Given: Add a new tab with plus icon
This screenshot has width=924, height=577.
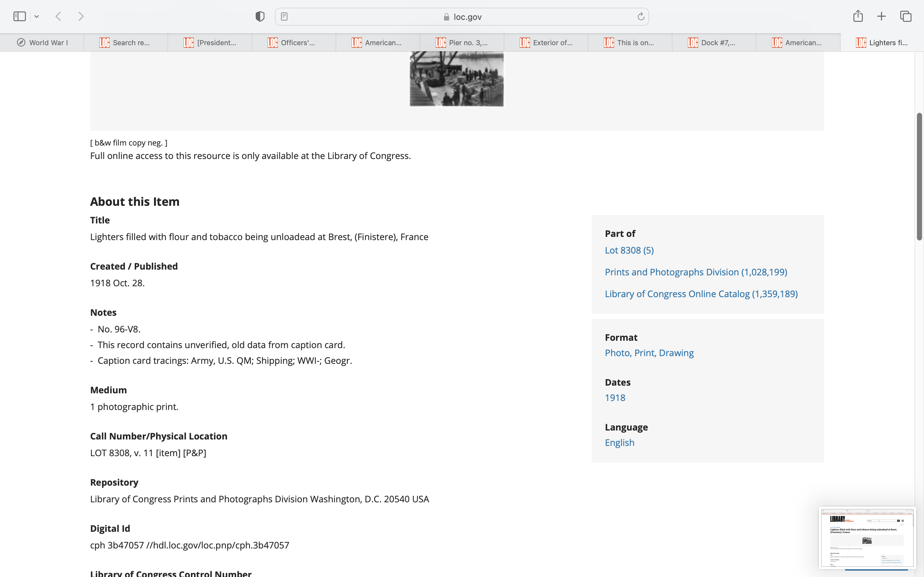Looking at the screenshot, I should pos(881,16).
